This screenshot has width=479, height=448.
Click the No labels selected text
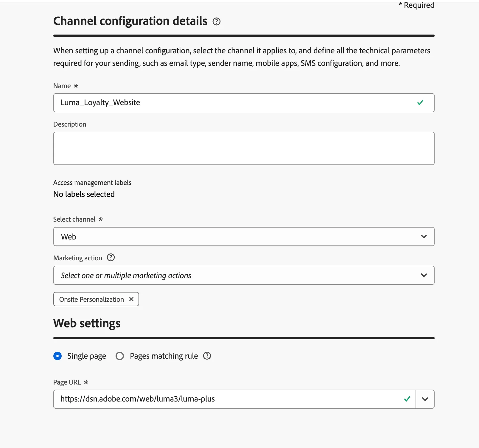[x=84, y=194]
